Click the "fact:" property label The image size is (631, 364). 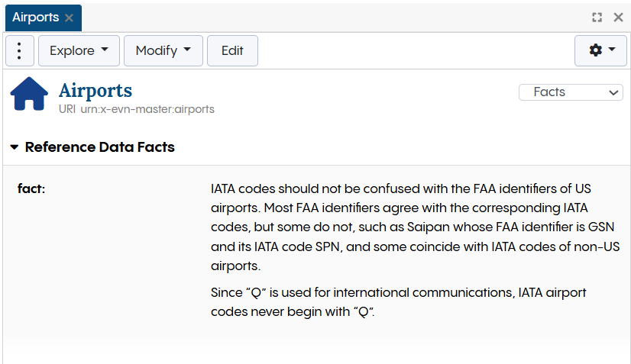pyautogui.click(x=31, y=188)
